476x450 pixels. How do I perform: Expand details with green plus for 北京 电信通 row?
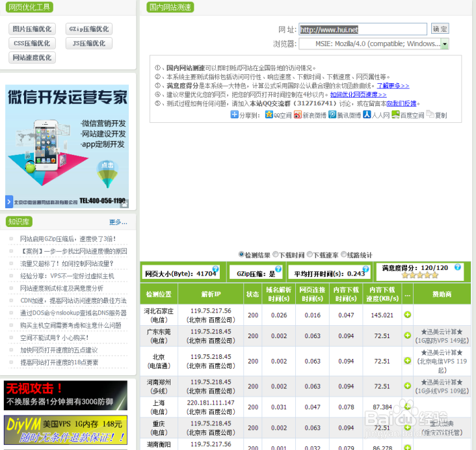point(407,360)
